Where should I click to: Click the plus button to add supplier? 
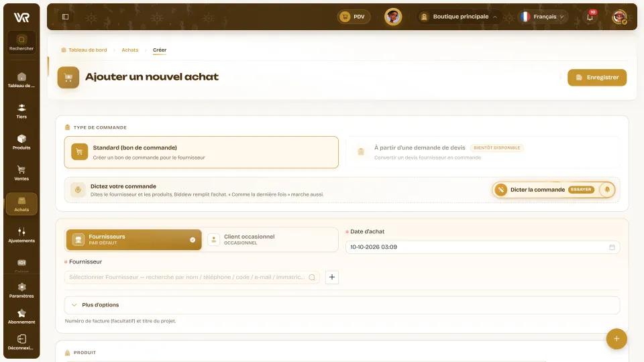click(x=332, y=277)
